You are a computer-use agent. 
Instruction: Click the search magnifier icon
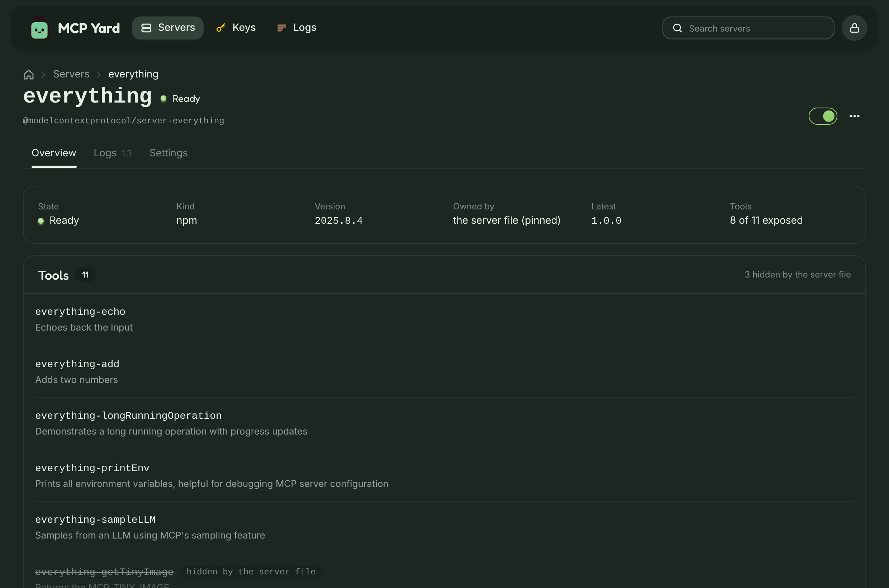[x=677, y=28]
